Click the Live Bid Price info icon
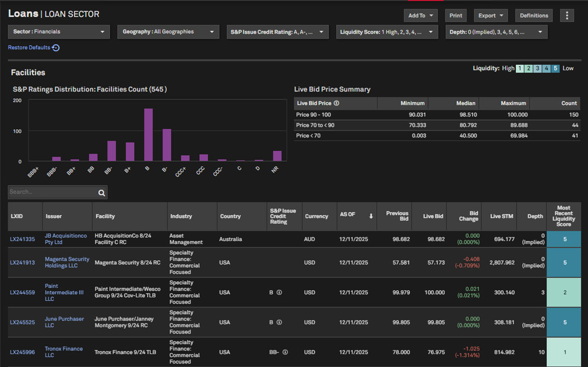This screenshot has height=367, width=588. (336, 103)
